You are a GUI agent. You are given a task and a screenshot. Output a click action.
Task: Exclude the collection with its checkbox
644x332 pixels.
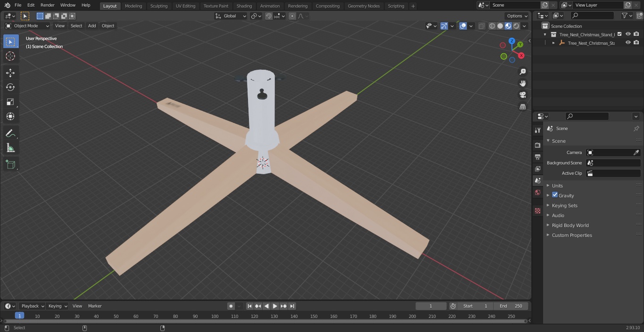point(619,34)
